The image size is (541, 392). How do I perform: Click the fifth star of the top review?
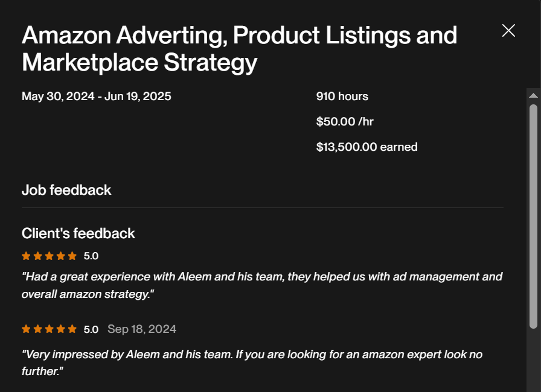(72, 256)
